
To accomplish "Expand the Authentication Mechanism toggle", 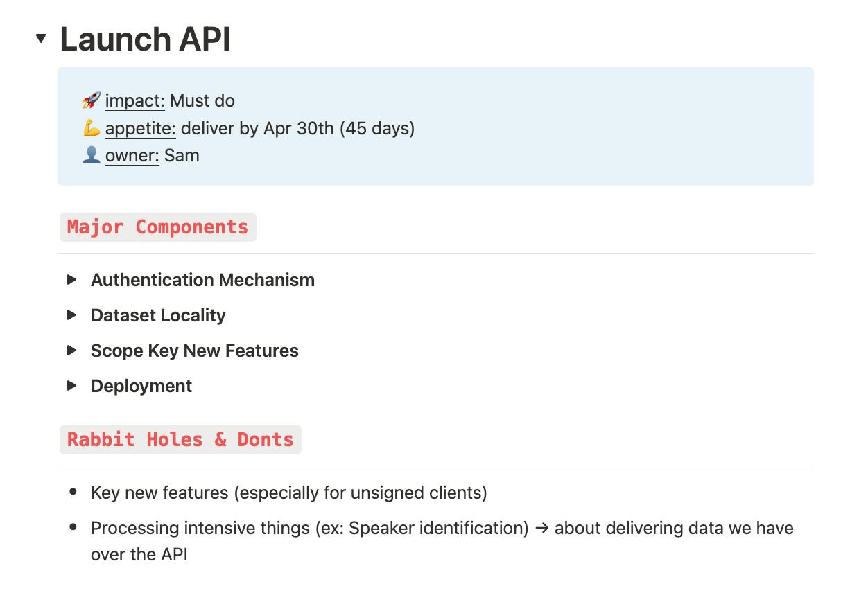I will [72, 279].
